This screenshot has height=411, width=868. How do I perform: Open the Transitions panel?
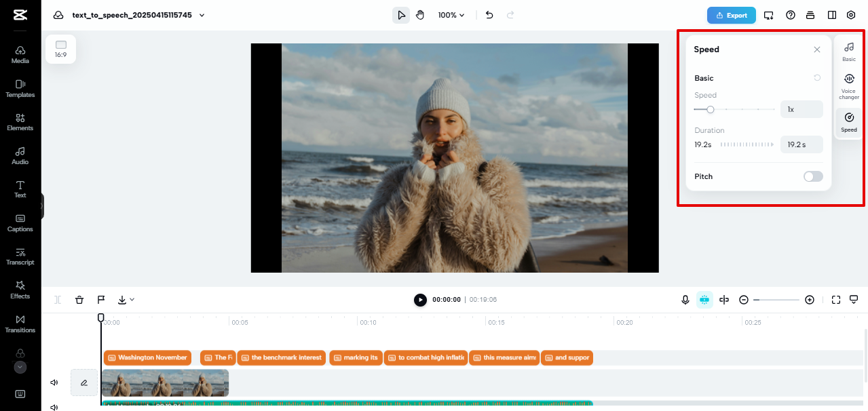tap(20, 324)
